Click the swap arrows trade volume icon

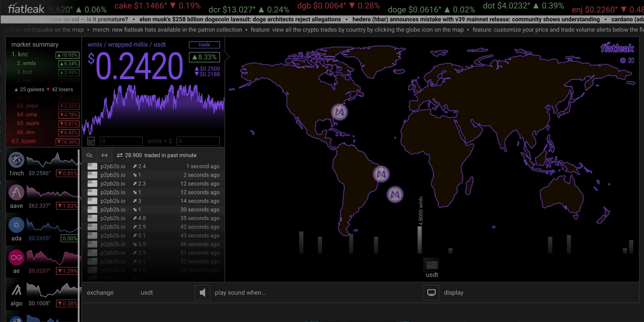coord(119,155)
